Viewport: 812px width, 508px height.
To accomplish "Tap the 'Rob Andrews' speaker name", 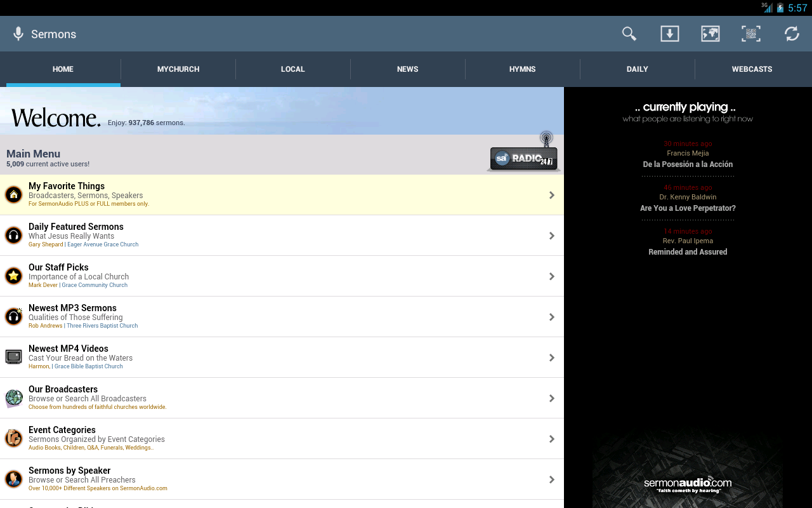I will [46, 326].
